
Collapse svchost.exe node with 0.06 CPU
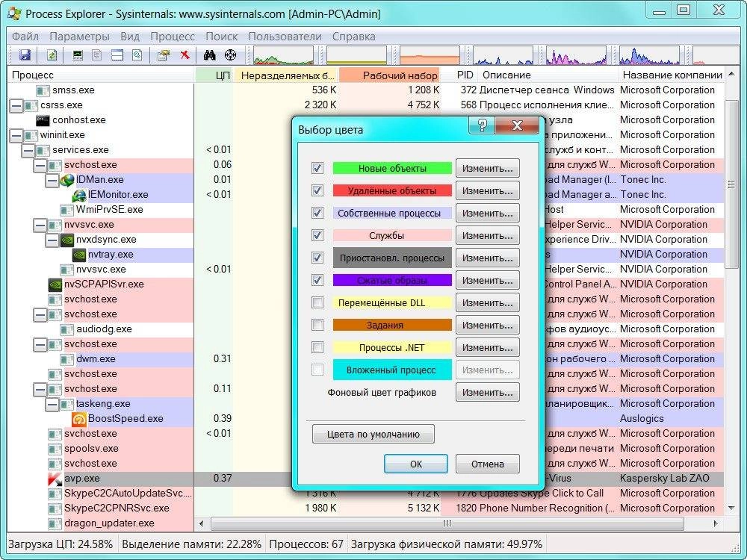(x=40, y=165)
